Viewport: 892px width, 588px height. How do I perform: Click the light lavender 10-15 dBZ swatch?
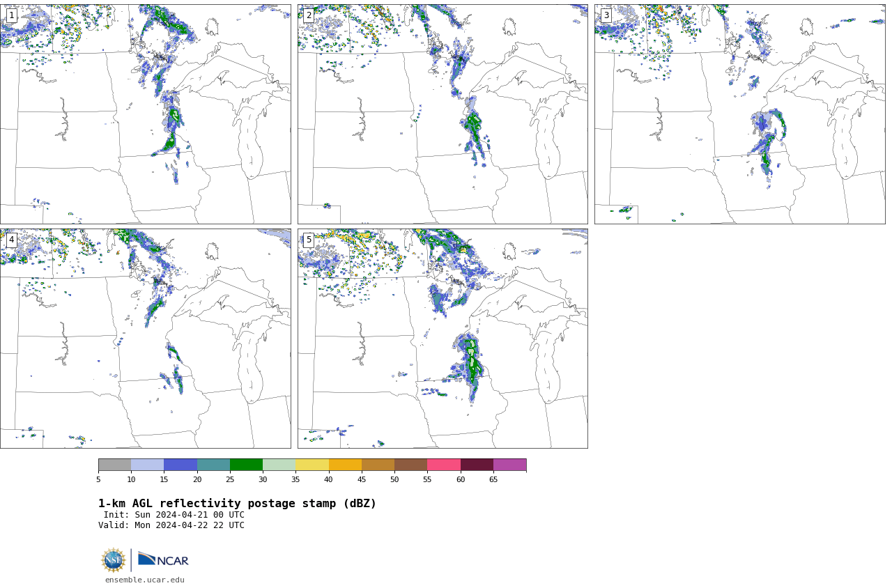coord(147,465)
